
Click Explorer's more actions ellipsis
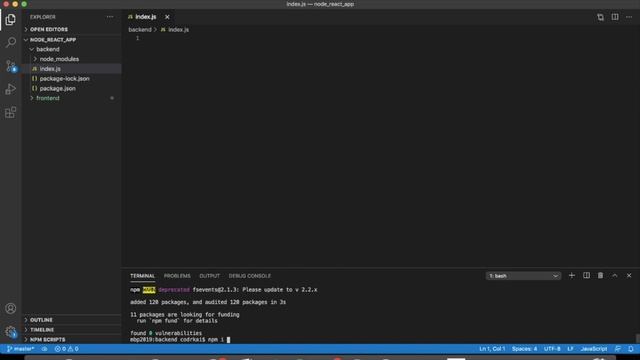110,17
